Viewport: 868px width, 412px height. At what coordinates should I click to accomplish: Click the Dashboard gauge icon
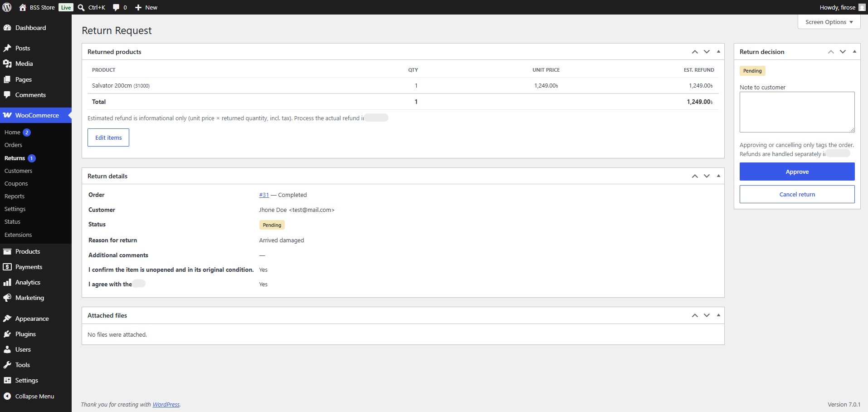(x=7, y=28)
